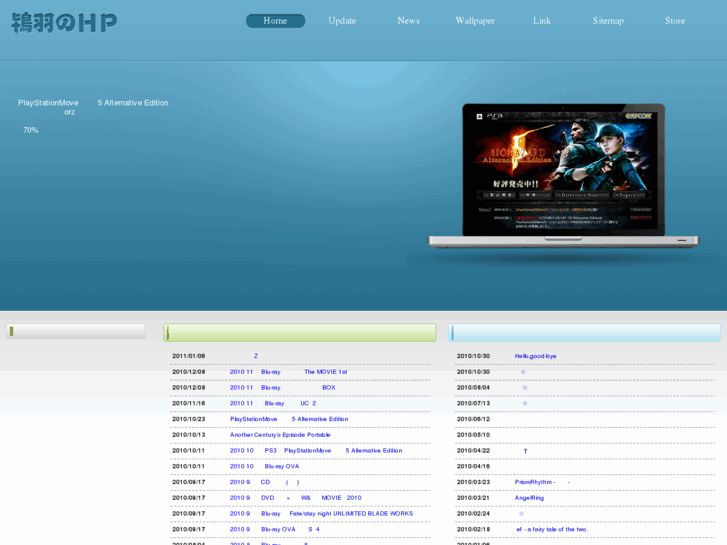Go to the Update page

coord(342,21)
